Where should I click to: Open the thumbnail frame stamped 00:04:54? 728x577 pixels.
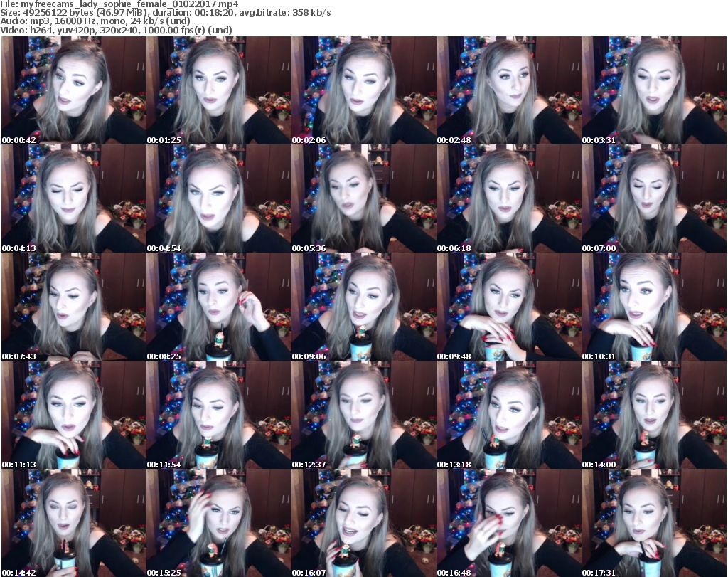(219, 198)
